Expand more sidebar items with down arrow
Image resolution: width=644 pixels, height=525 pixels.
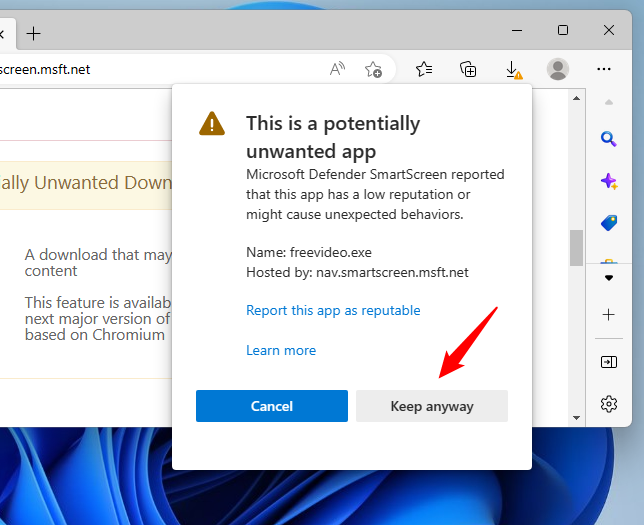pyautogui.click(x=608, y=277)
